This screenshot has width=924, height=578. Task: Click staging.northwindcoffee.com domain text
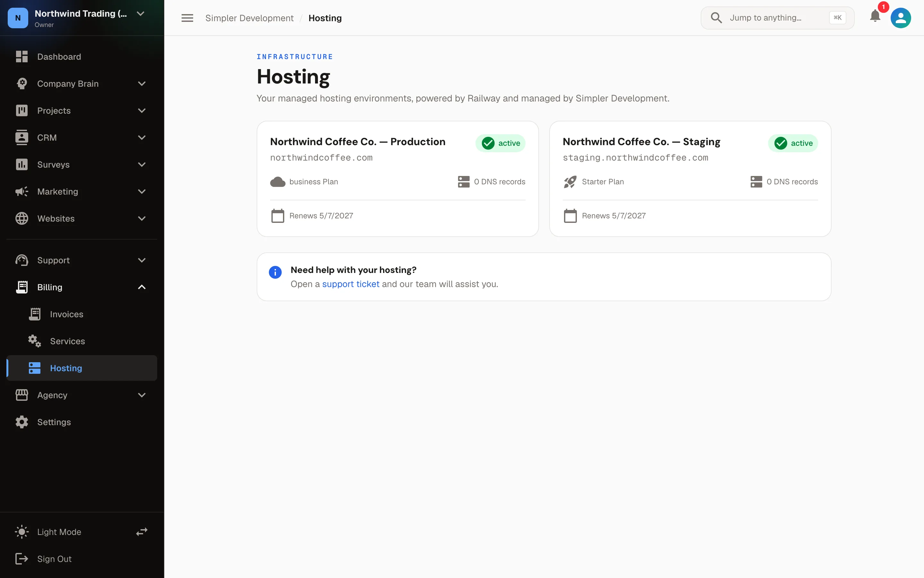click(635, 157)
